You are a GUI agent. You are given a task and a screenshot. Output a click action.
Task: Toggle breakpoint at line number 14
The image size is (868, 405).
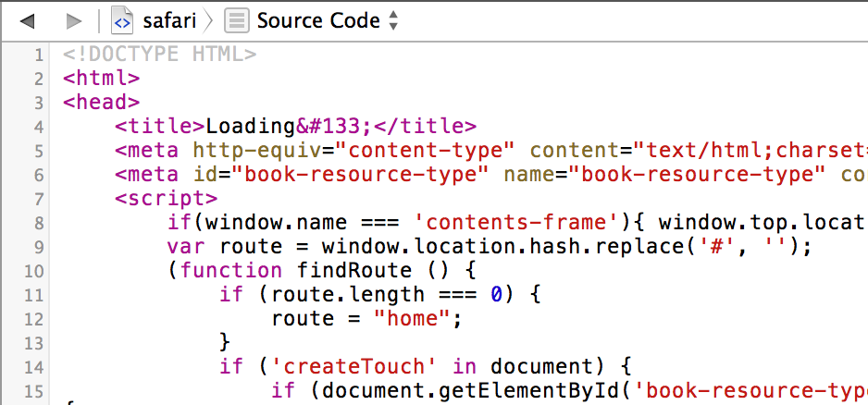33,367
